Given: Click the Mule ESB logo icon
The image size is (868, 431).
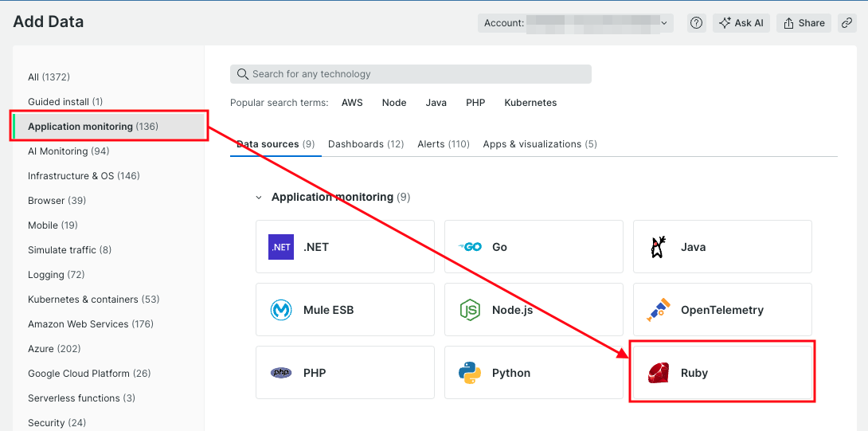Looking at the screenshot, I should click(280, 310).
